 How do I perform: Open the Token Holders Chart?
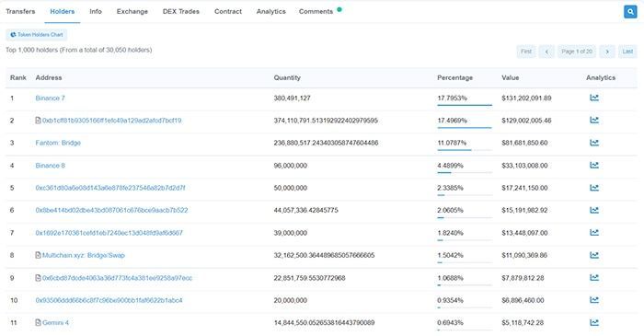pos(37,35)
